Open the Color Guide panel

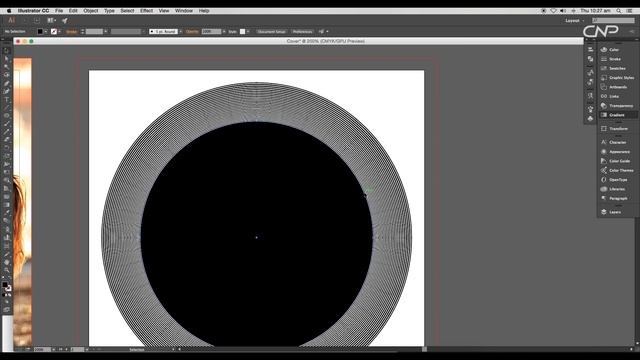pyautogui.click(x=617, y=161)
